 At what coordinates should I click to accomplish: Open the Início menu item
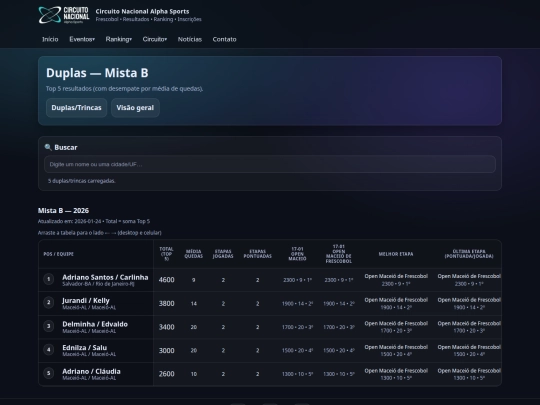click(x=50, y=39)
